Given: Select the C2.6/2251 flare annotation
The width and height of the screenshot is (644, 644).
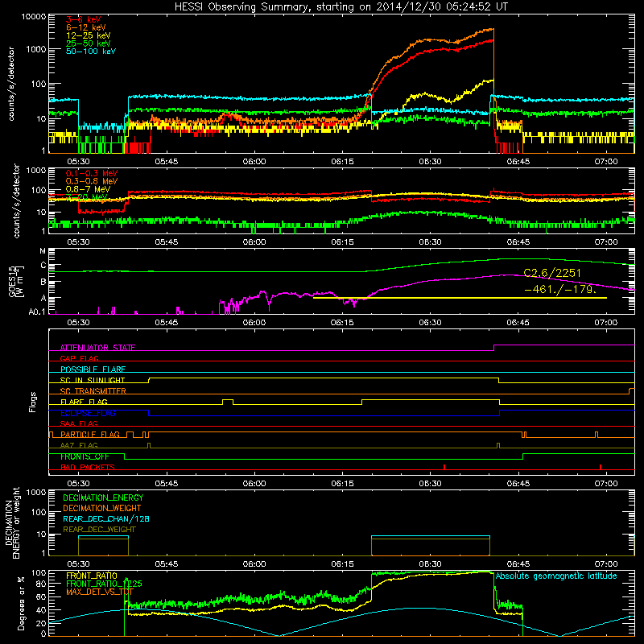Looking at the screenshot, I should click(x=552, y=273).
